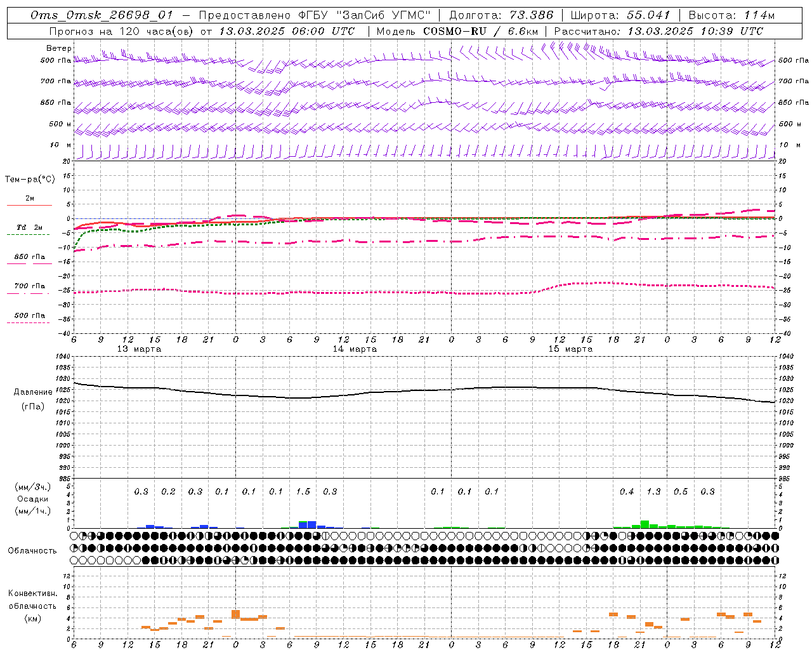Select the Долгота: 73.386 header field
The height and width of the screenshot is (650, 812).
(501, 15)
